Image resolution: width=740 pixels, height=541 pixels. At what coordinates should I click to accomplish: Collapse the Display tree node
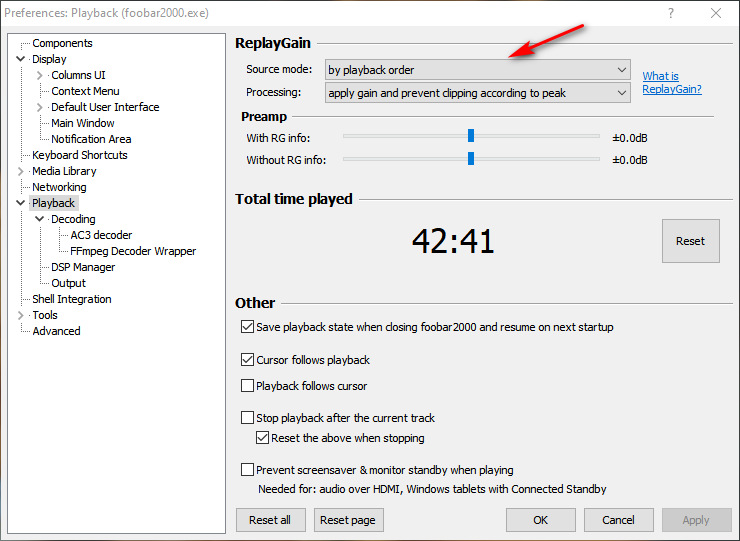click(x=21, y=59)
